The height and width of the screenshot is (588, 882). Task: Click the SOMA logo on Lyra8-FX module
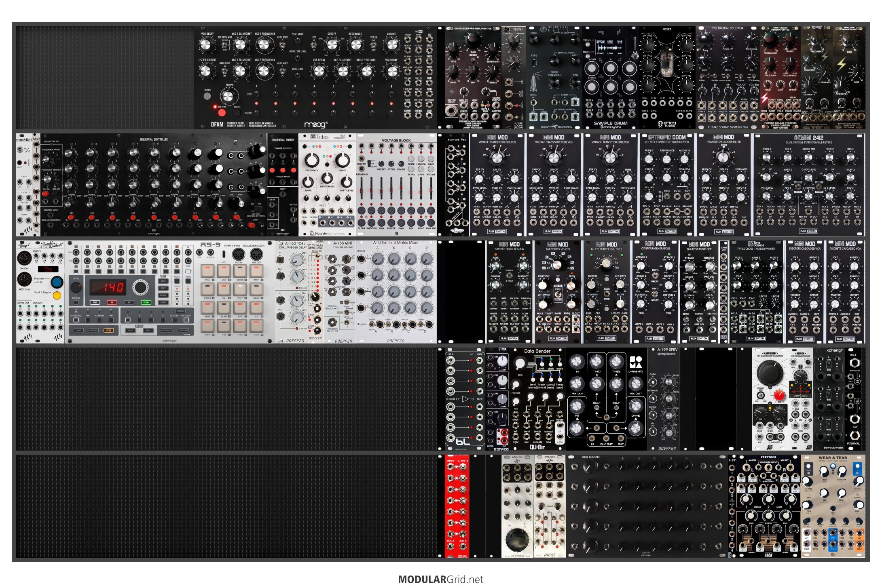pyautogui.click(x=636, y=362)
